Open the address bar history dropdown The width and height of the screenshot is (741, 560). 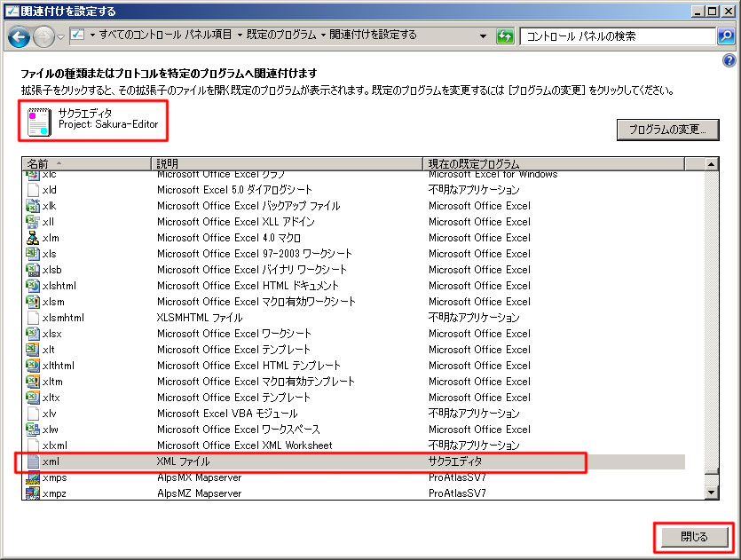[x=483, y=35]
